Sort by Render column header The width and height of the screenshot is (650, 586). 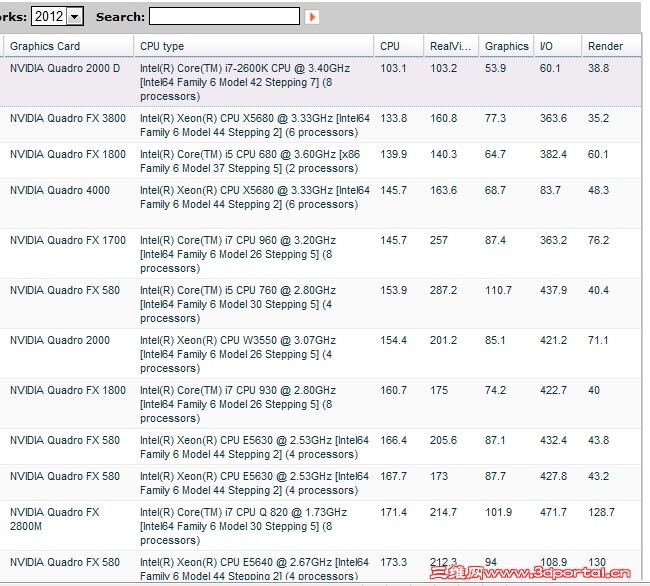click(611, 46)
